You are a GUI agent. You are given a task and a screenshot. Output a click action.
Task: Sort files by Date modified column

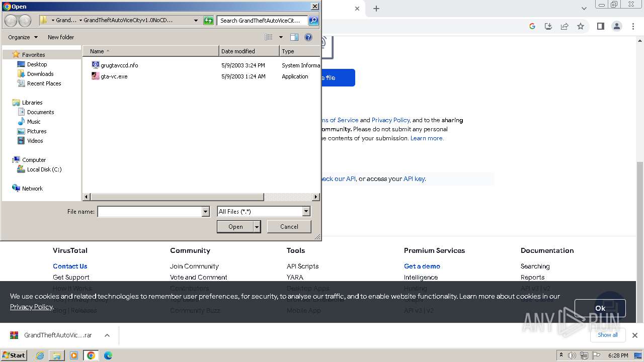coord(249,51)
